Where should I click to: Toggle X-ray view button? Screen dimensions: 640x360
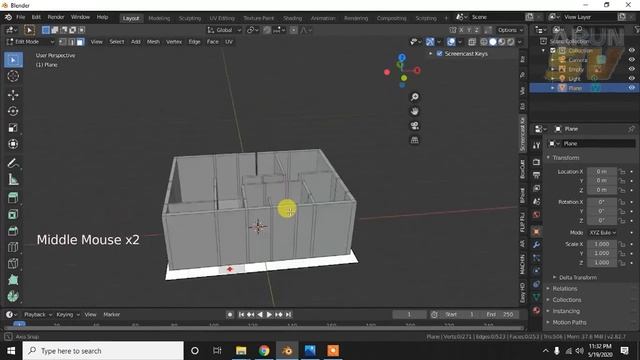pyautogui.click(x=472, y=42)
